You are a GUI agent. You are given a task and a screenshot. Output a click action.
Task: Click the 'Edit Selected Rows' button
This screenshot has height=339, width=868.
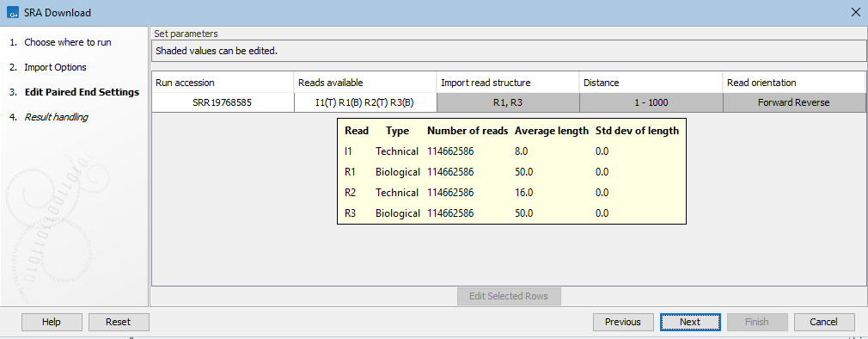tap(509, 296)
